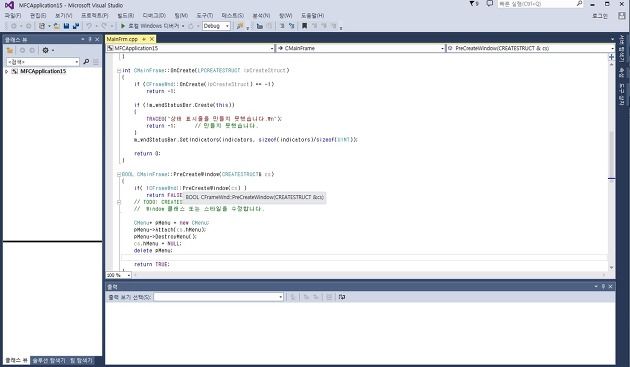
Task: Open Class View settings gear icon
Action: pyautogui.click(x=45, y=50)
